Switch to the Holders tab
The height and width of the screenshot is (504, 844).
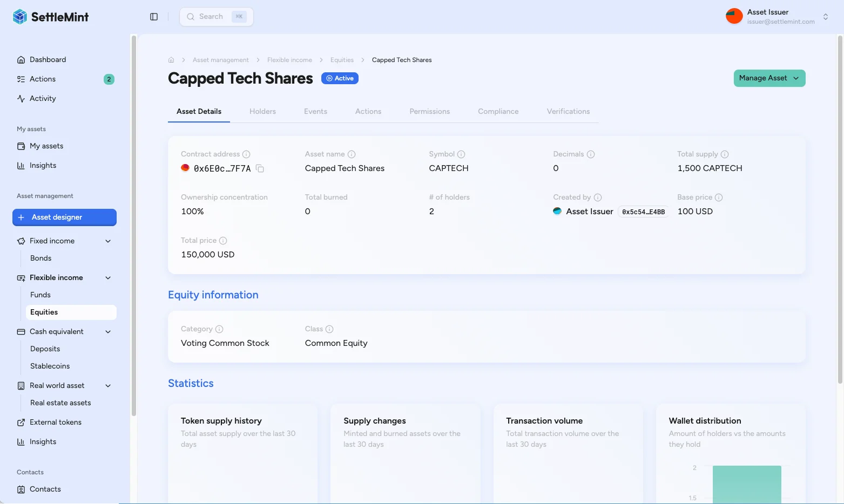tap(262, 111)
